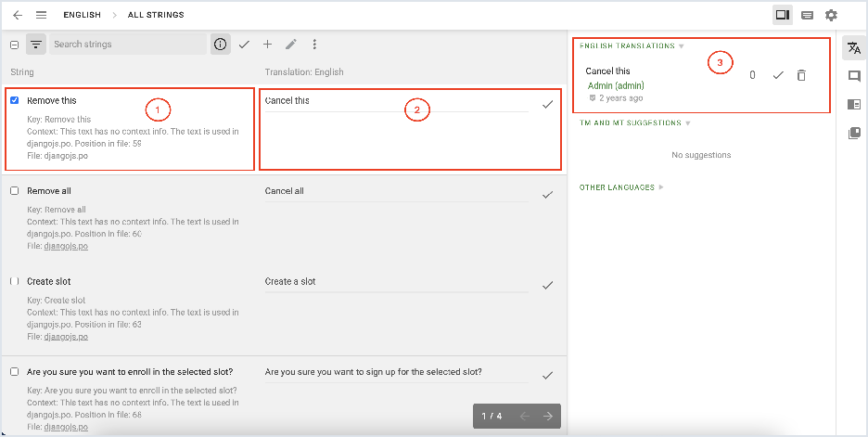Click the back arrow icon
This screenshot has width=868, height=437.
point(18,15)
